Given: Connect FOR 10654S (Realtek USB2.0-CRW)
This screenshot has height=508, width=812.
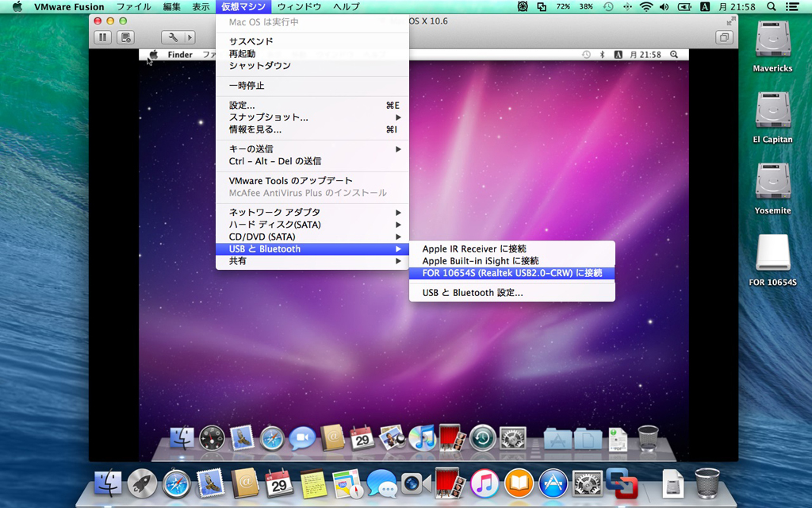Looking at the screenshot, I should click(x=512, y=273).
